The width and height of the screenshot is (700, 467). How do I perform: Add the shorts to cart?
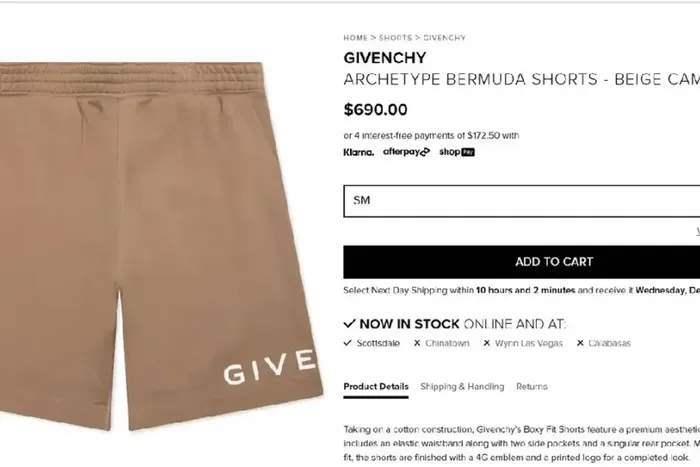521,262
